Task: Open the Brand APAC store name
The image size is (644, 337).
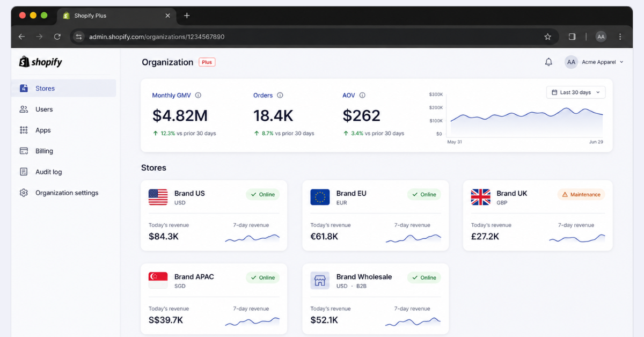Action: click(194, 277)
